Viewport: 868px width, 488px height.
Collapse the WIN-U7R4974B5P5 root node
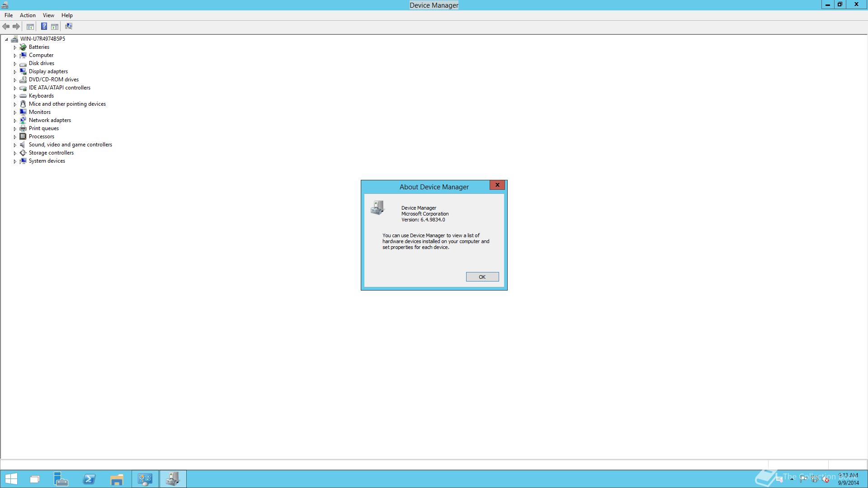coord(7,39)
